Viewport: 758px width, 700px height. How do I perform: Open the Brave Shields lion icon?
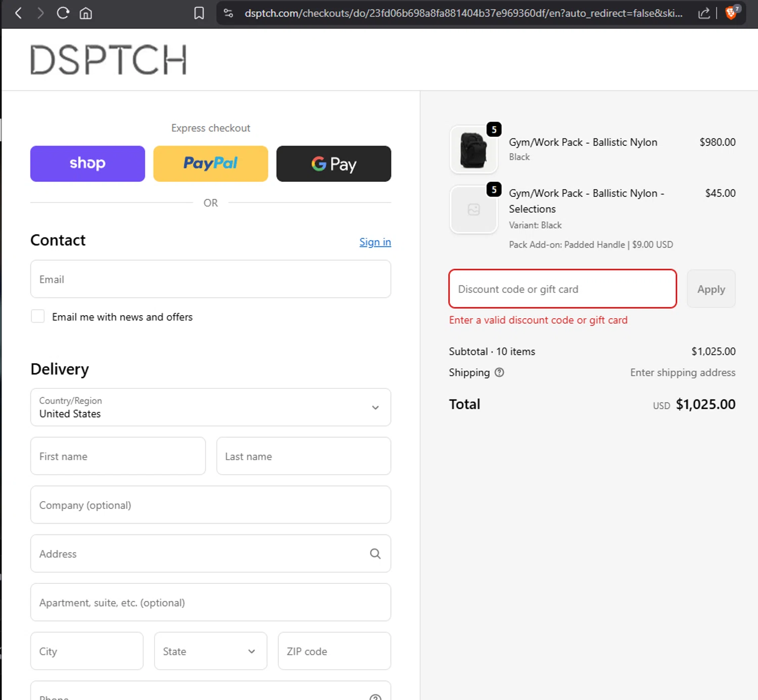[731, 13]
